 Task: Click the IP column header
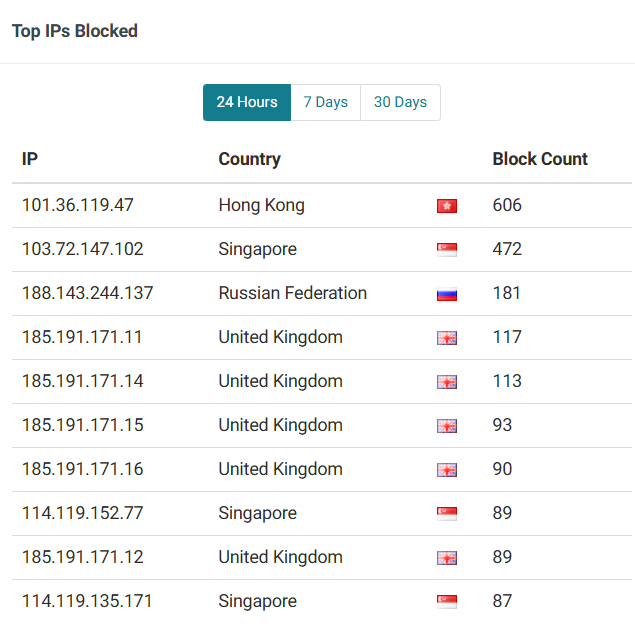click(30, 159)
